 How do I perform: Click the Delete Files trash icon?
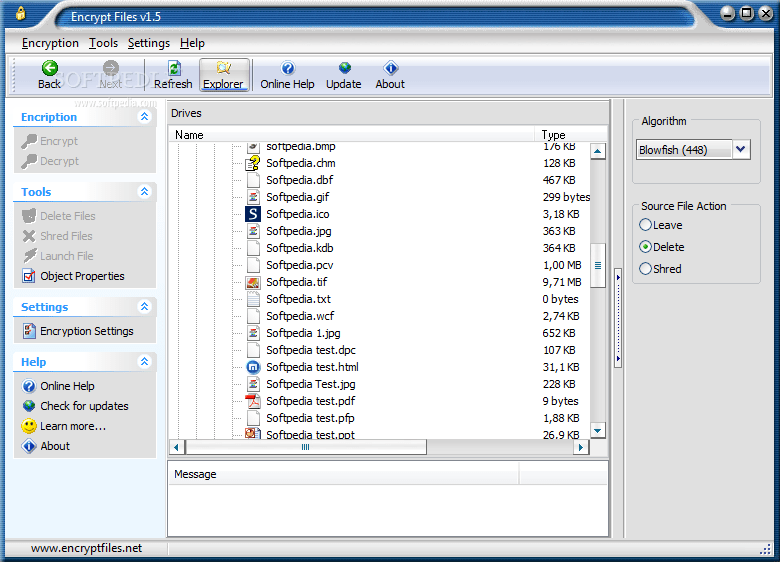(x=29, y=216)
